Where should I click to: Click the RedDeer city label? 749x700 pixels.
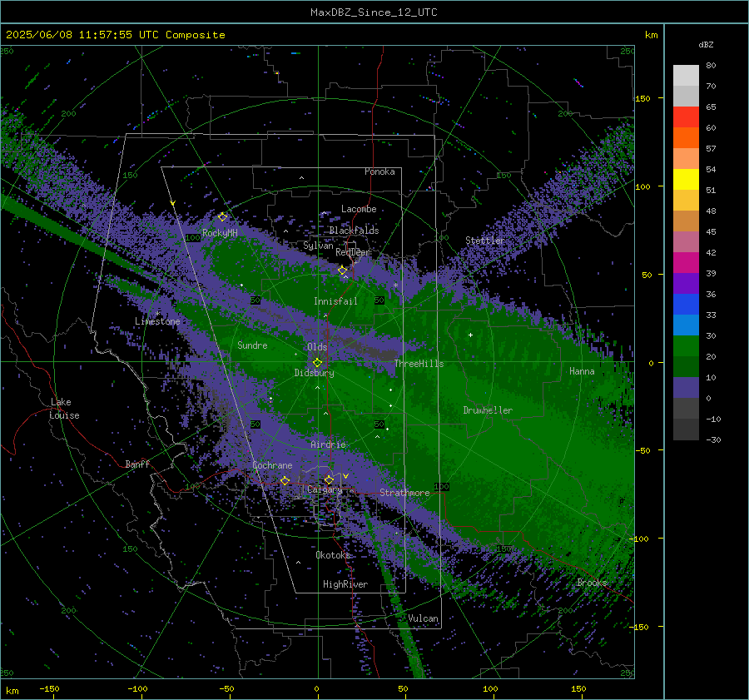353,252
